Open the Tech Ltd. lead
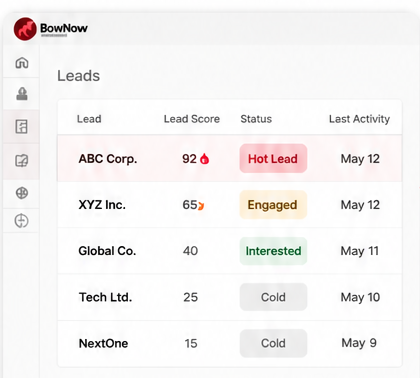The height and width of the screenshot is (378, 420). click(x=105, y=297)
